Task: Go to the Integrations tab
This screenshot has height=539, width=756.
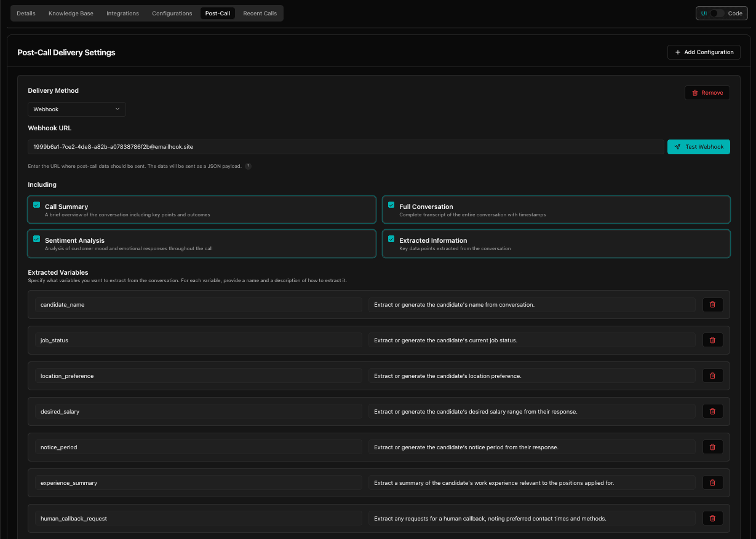Action: [122, 14]
